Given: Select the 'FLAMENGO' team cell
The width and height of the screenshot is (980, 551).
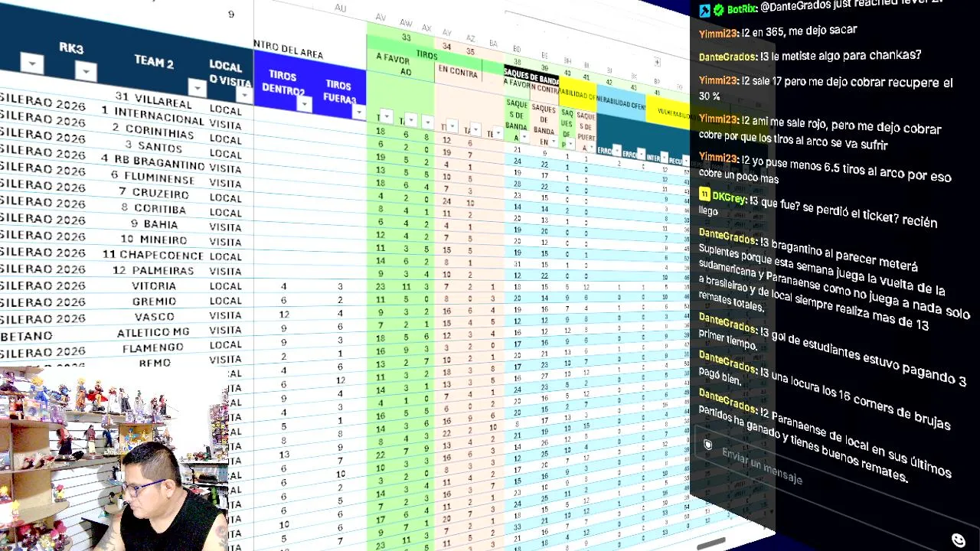Looking at the screenshot, I should 154,348.
